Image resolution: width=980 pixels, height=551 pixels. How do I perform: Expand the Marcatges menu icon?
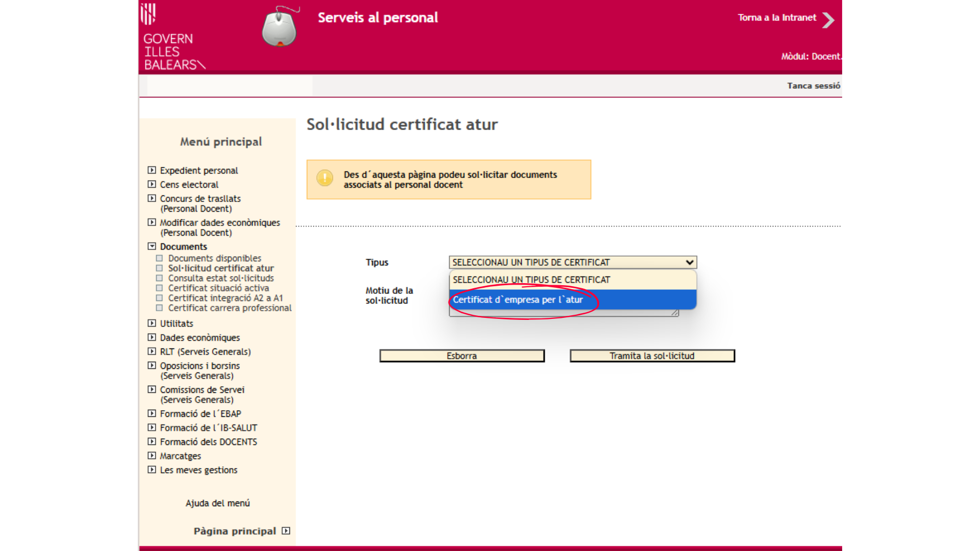[152, 456]
